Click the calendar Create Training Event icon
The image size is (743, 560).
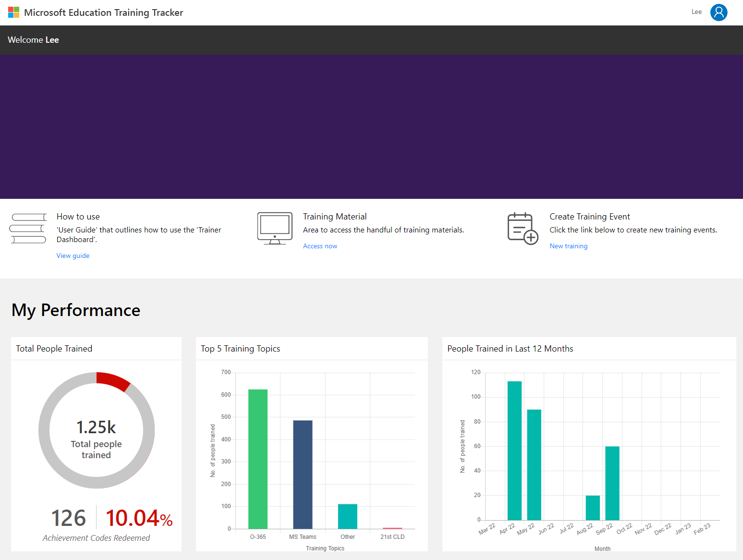(523, 229)
